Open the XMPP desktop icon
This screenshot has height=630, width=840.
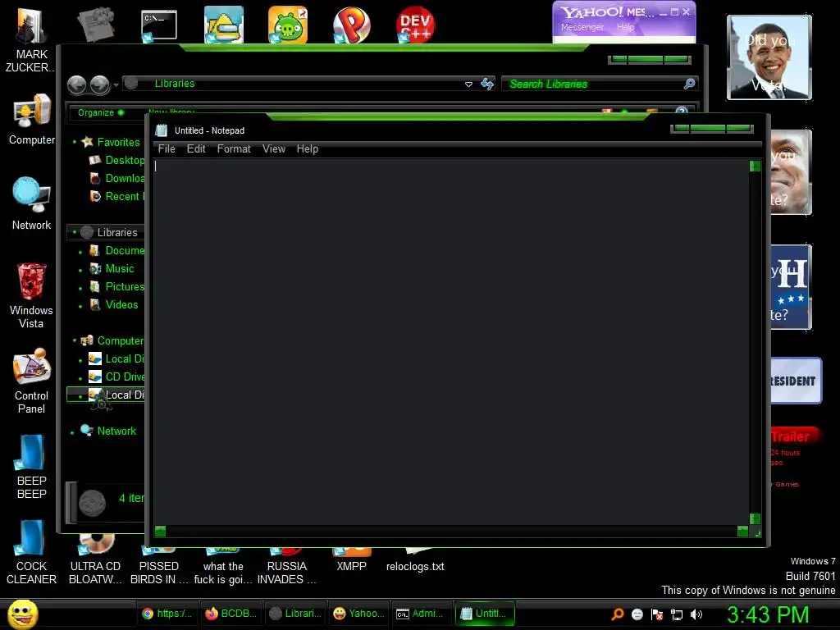[351, 559]
